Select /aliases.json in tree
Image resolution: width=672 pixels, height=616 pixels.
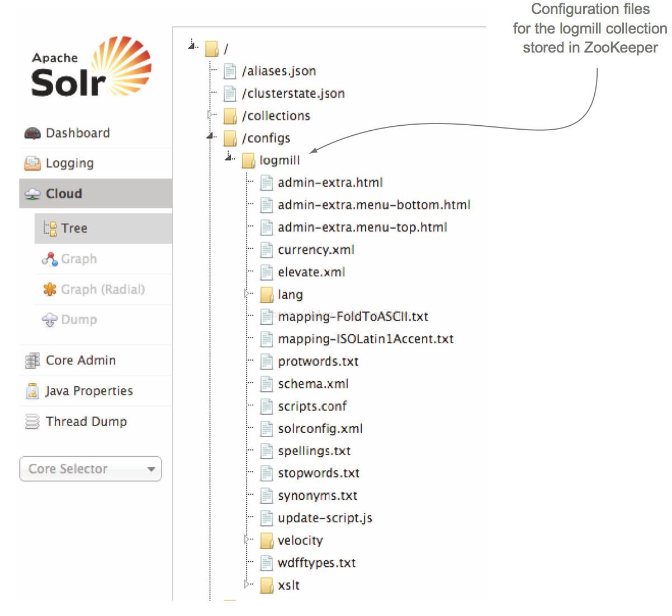click(x=279, y=72)
